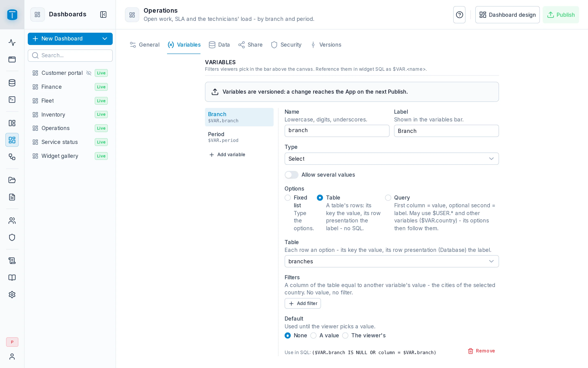This screenshot has width=588, height=368.
Task: Select the dashboards grid icon in rail
Action: point(12,140)
